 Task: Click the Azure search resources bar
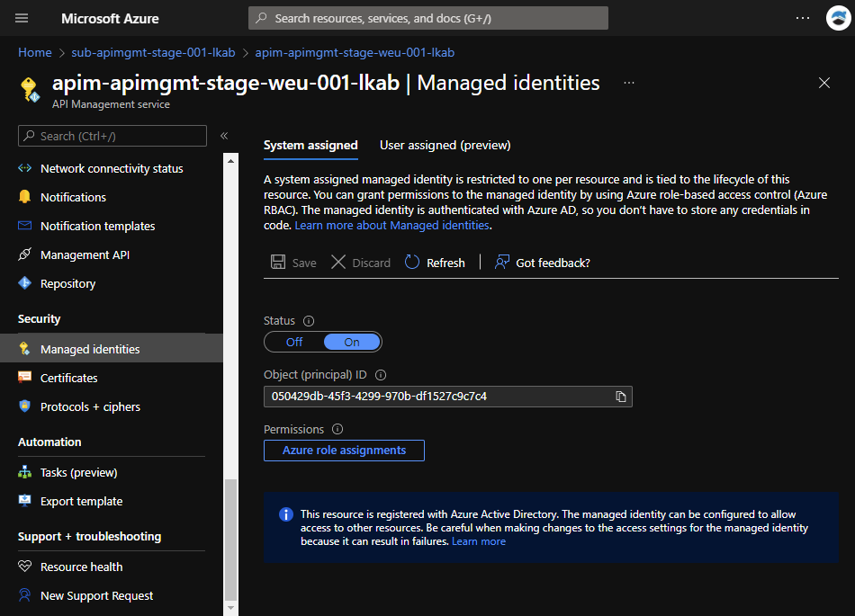click(x=427, y=18)
